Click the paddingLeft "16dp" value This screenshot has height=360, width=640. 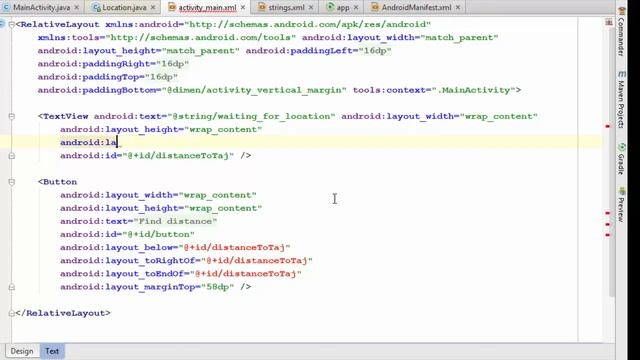point(375,51)
